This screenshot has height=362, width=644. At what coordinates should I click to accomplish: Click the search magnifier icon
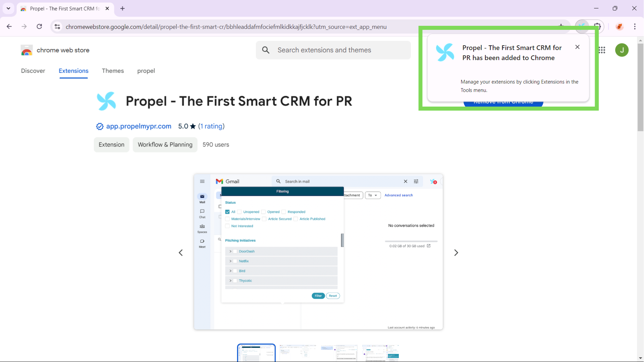266,50
